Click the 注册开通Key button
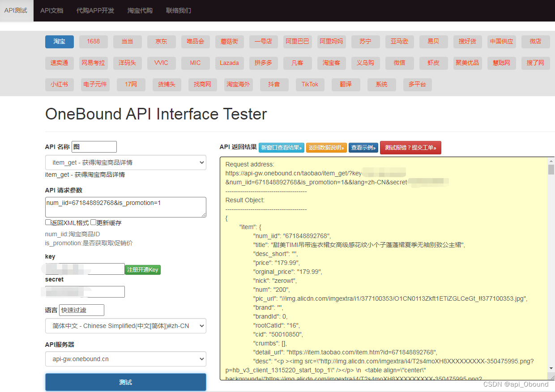This screenshot has width=555, height=392. pyautogui.click(x=143, y=270)
